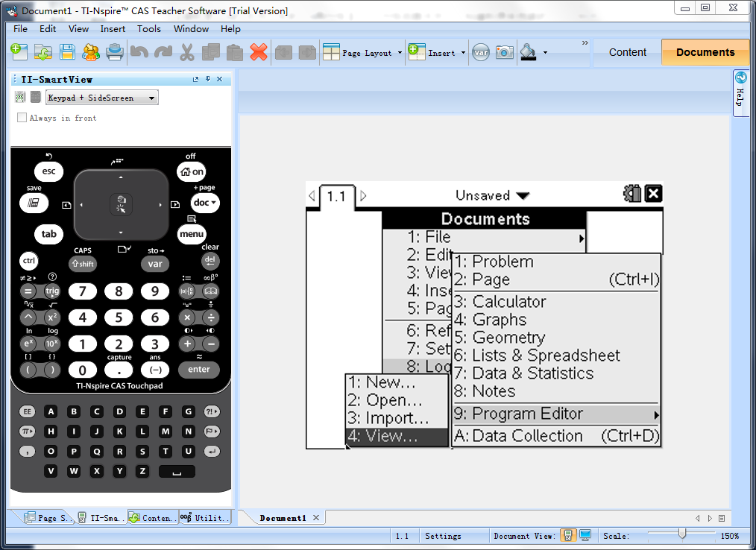Select 4: View... in the submenu
The width and height of the screenshot is (756, 550).
(x=397, y=436)
